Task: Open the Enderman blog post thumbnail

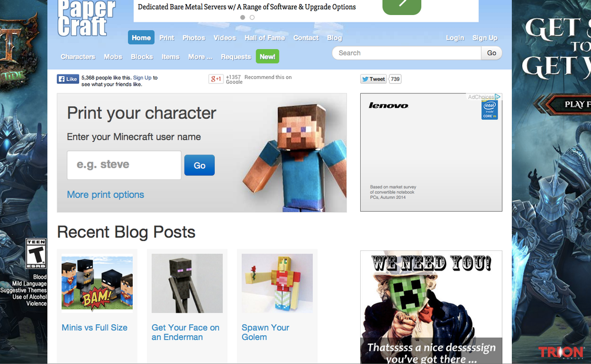Action: tap(187, 283)
